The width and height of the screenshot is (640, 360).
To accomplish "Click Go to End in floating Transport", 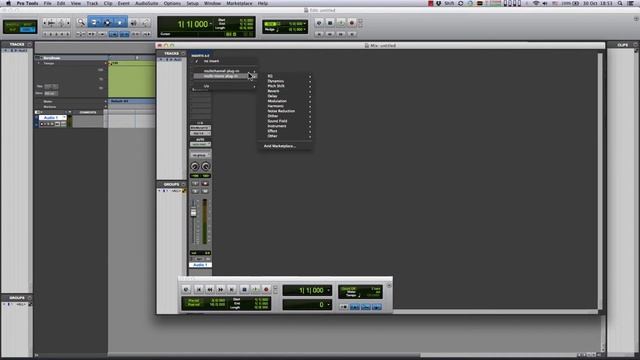I will pyautogui.click(x=232, y=289).
